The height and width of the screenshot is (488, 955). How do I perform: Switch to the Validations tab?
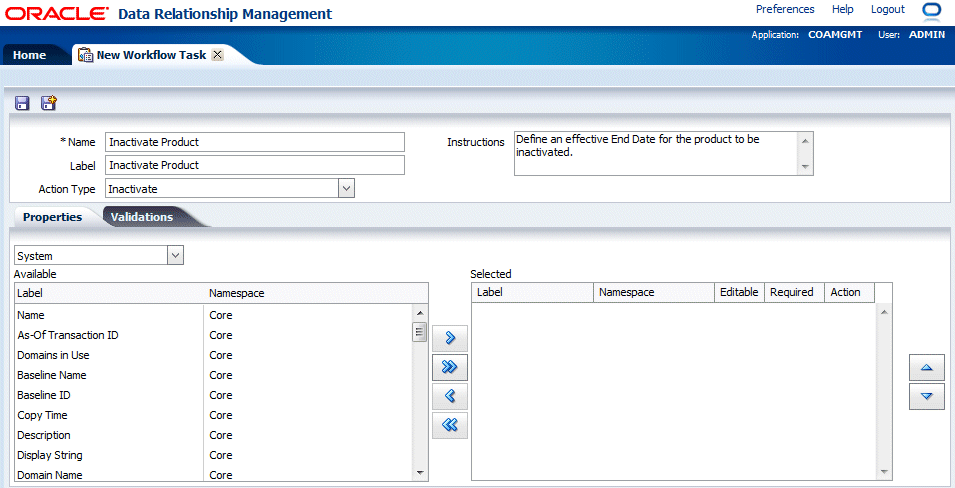point(142,217)
